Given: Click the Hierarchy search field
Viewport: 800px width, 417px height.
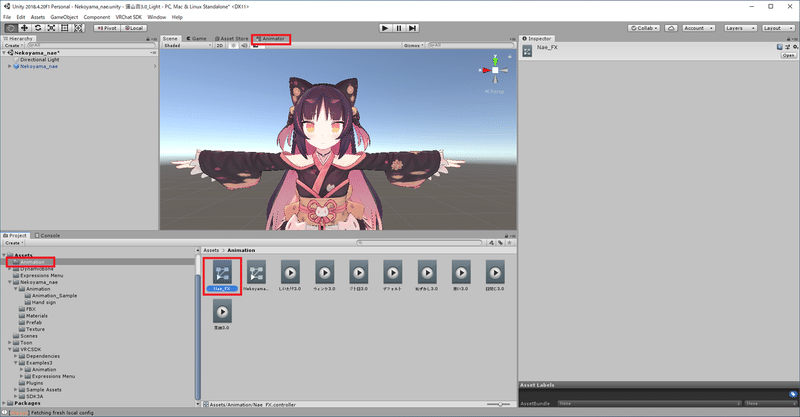Looking at the screenshot, I should click(x=90, y=45).
